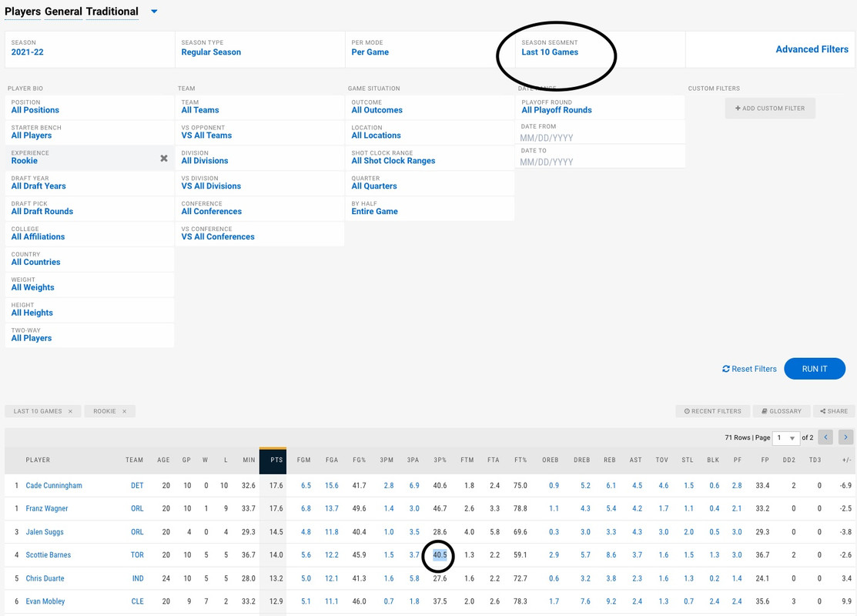
Task: Open Scottie Barnes player link
Action: click(48, 554)
